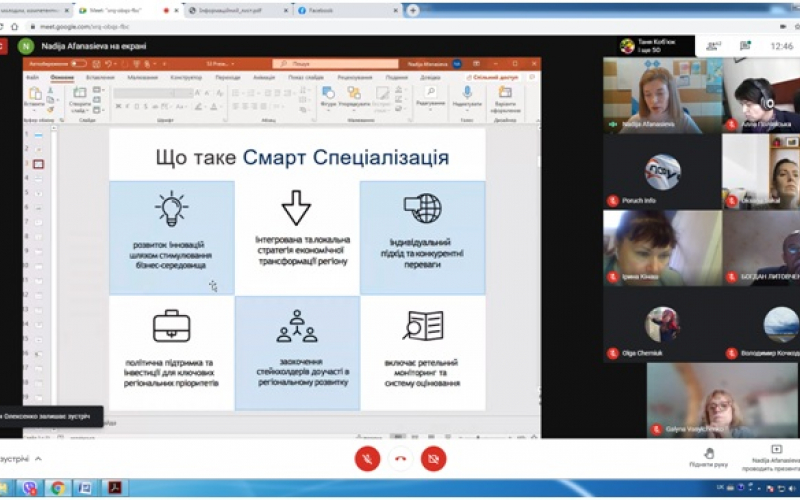Open the font name combo box
This screenshot has height=500, width=800.
(143, 93)
